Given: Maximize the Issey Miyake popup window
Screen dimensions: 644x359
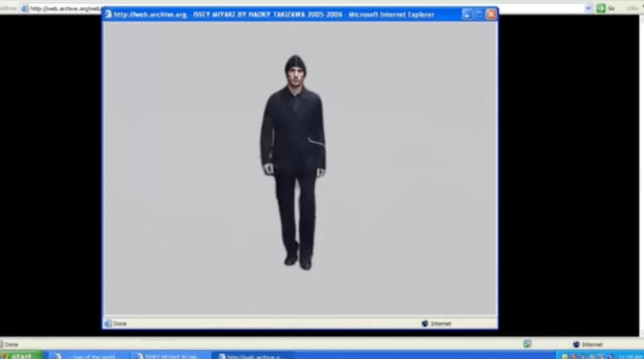Looking at the screenshot, I should point(479,15).
